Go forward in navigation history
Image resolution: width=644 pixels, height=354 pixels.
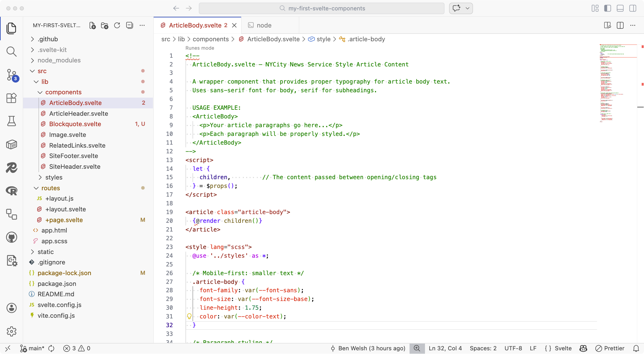click(x=189, y=8)
